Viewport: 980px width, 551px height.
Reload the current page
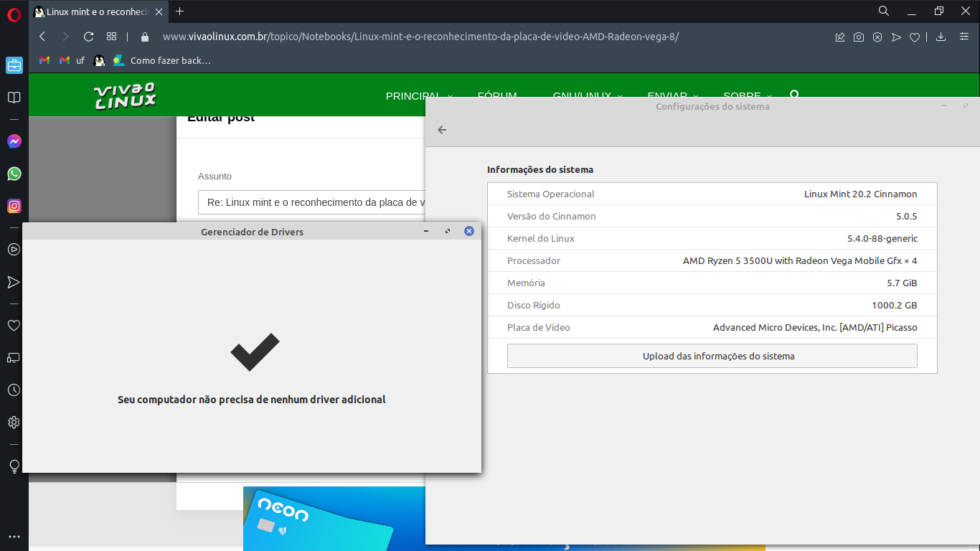click(x=89, y=37)
